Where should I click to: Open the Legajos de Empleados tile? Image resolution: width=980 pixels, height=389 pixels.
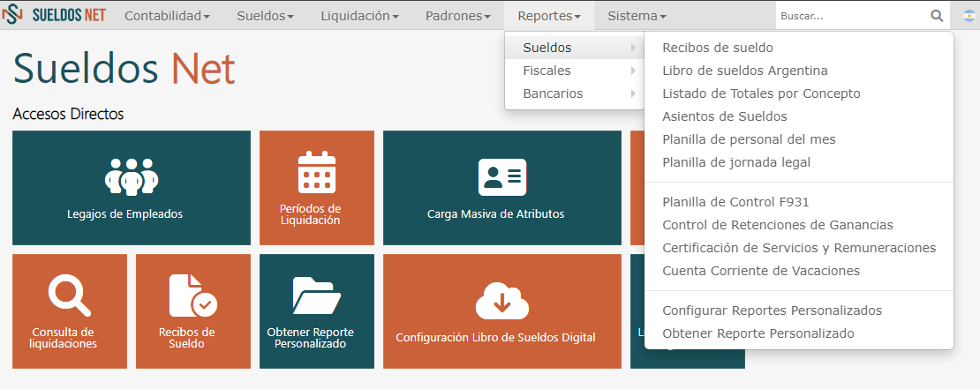click(132, 188)
